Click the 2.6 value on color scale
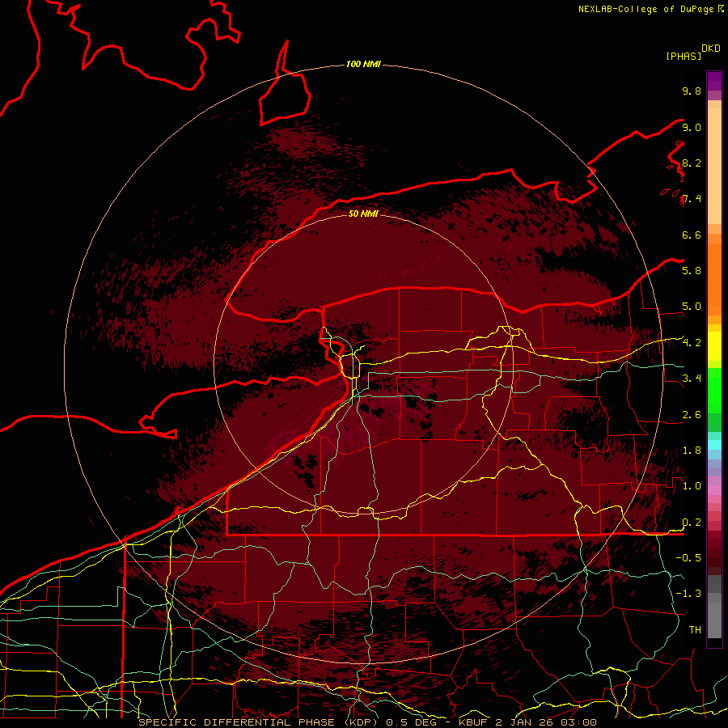Image resolution: width=728 pixels, height=728 pixels. [692, 415]
